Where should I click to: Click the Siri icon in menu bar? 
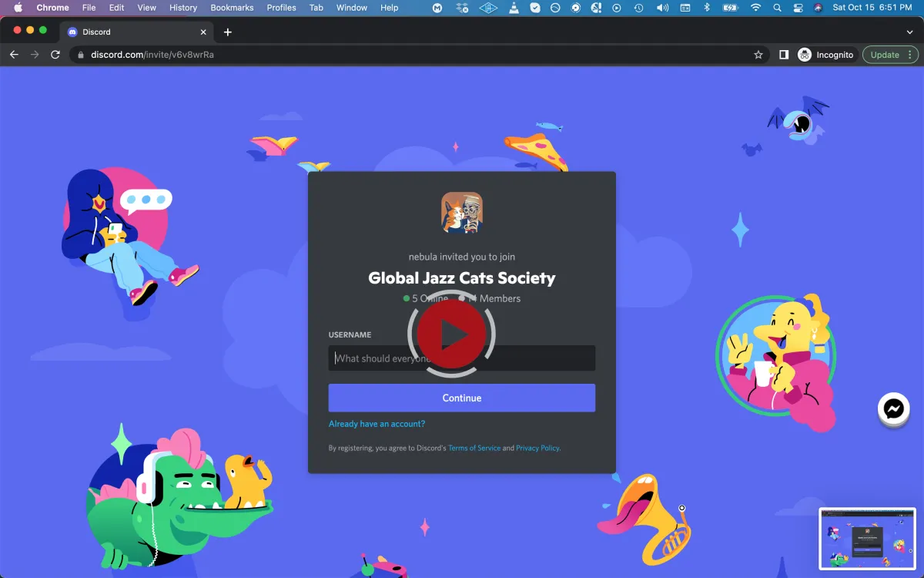[x=818, y=8]
